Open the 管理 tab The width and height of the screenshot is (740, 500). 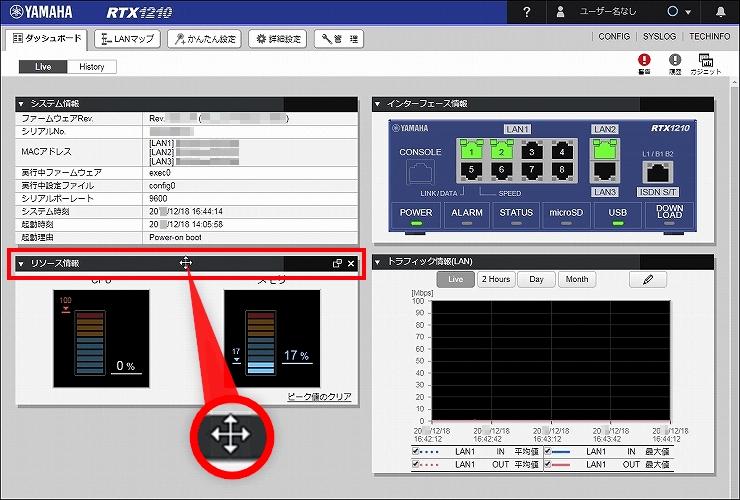(339, 39)
